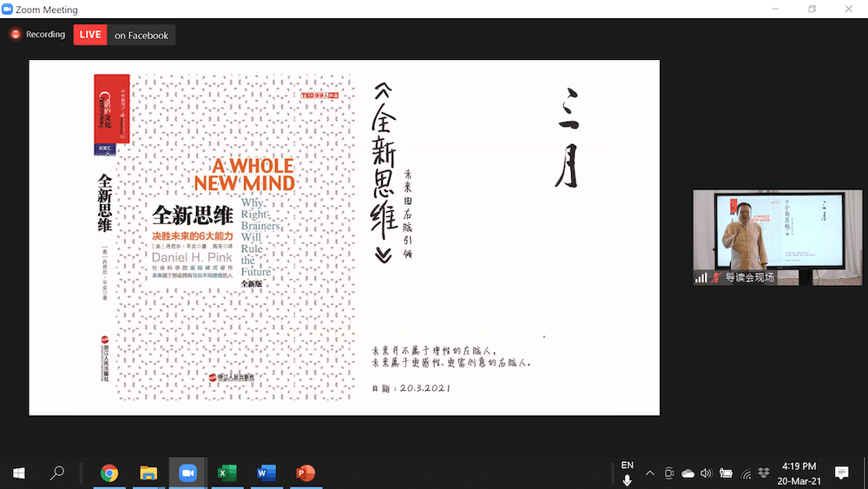Switch to Excel in taskbar
The width and height of the screenshot is (868, 489).
click(227, 473)
